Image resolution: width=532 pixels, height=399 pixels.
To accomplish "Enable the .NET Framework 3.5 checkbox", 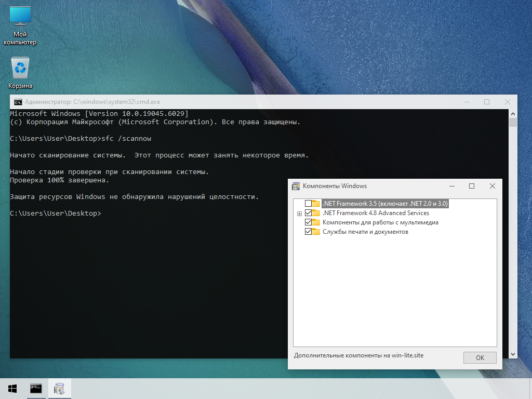I will click(x=308, y=204).
